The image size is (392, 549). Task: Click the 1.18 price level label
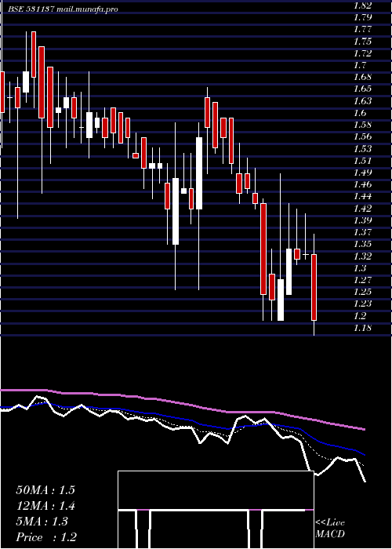362,328
